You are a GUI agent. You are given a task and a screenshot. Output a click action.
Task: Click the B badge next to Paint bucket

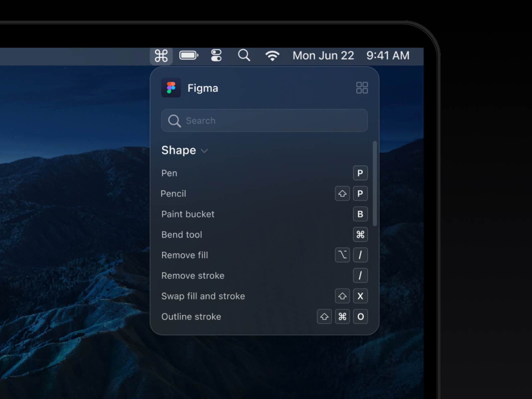click(x=360, y=214)
